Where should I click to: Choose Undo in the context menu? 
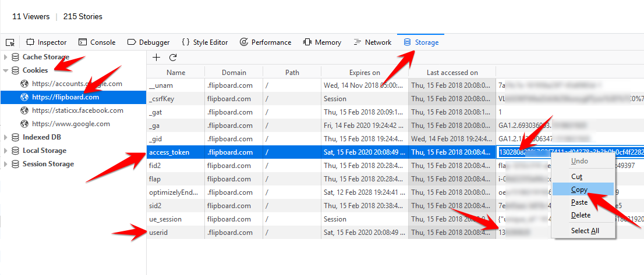coord(579,161)
